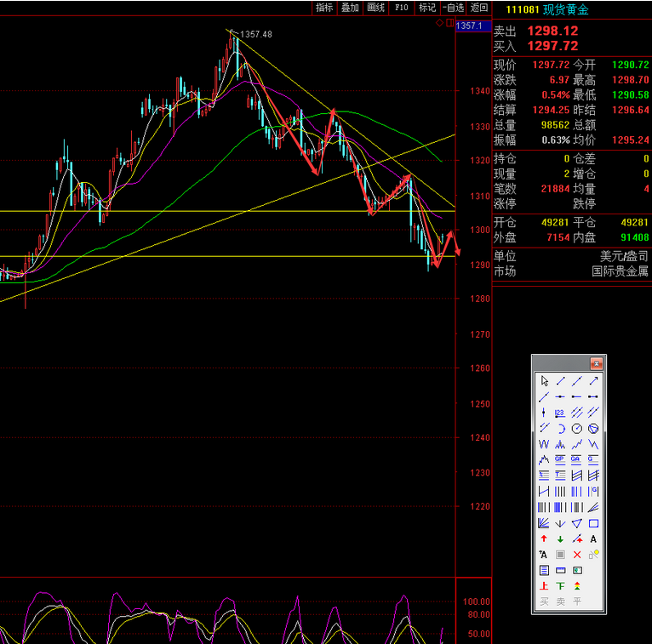This screenshot has height=644, width=652.
Task: Choose the rectangle drawing tool
Action: 593,523
